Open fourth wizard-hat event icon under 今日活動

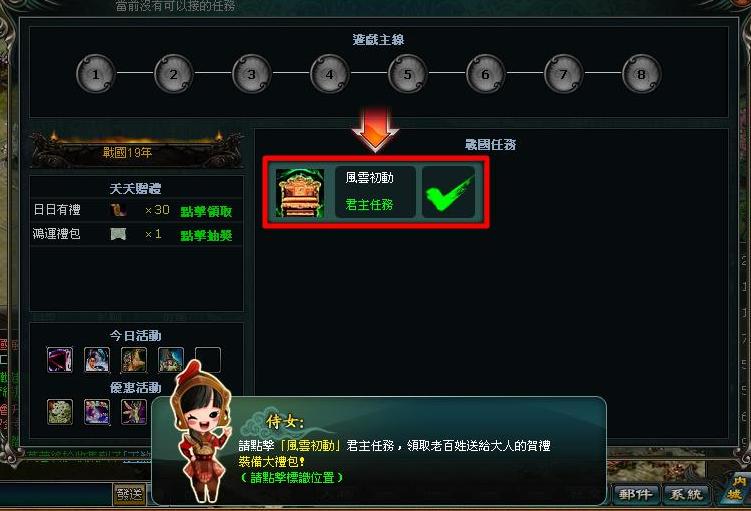171,360
